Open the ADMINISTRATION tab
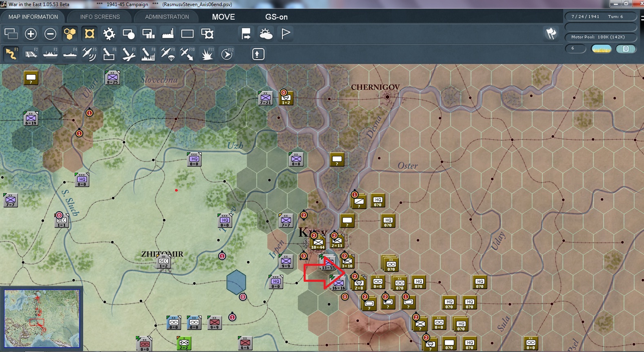The image size is (644, 352). coord(167,17)
